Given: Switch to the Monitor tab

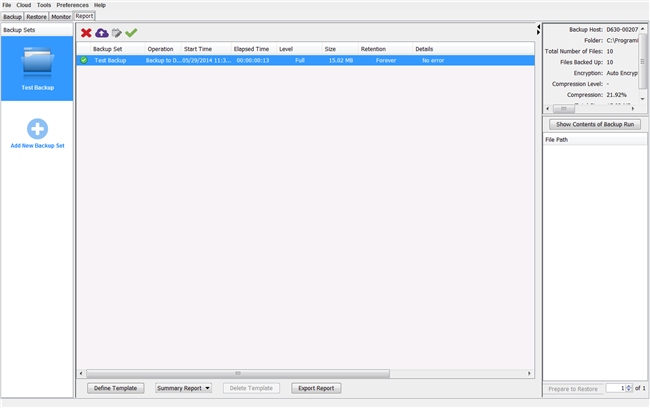Looking at the screenshot, I should click(x=61, y=17).
